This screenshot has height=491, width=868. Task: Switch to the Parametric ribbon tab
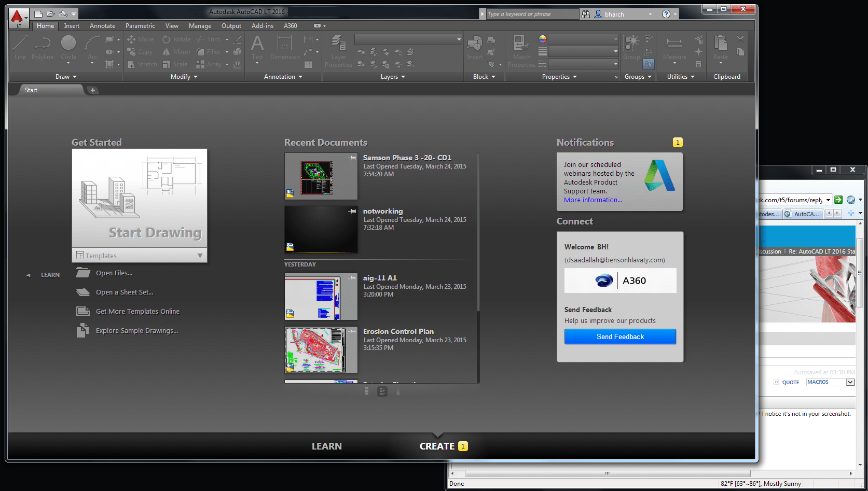[140, 26]
